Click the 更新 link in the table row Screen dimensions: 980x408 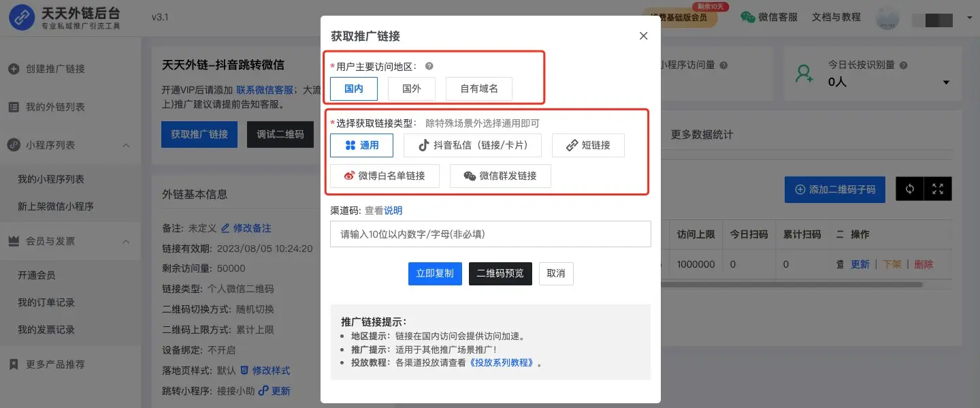point(860,264)
